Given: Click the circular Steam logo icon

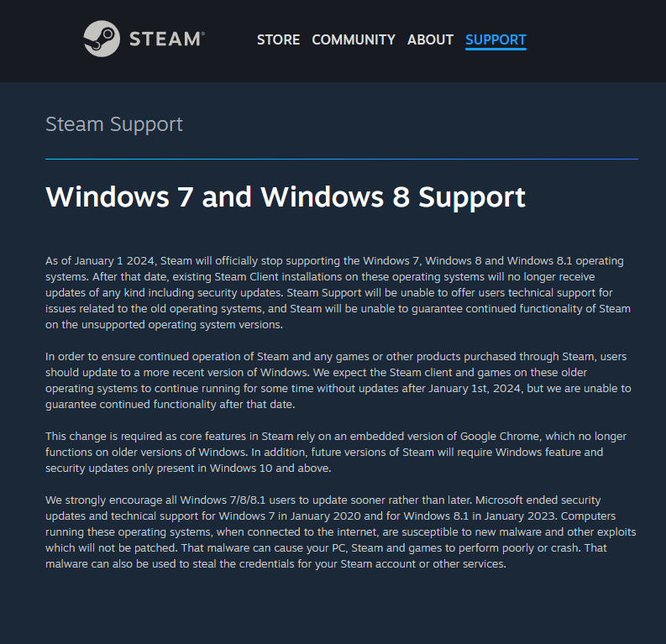Looking at the screenshot, I should [x=102, y=39].
